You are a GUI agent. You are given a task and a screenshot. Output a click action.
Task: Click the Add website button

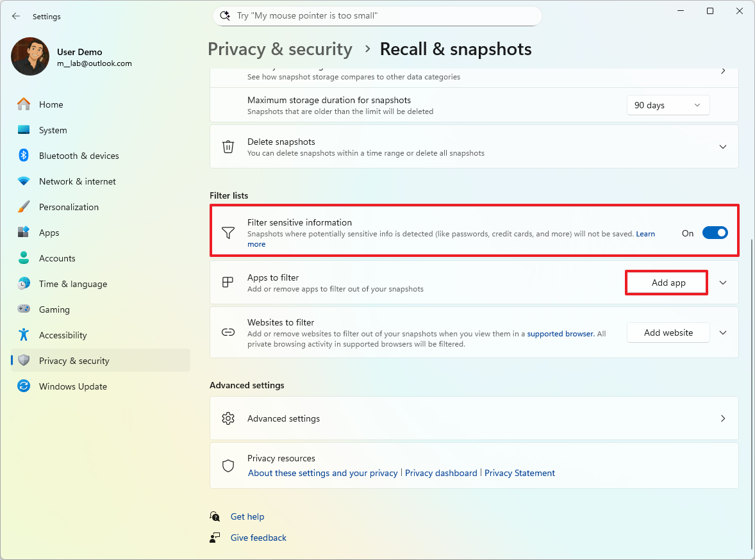click(x=668, y=333)
